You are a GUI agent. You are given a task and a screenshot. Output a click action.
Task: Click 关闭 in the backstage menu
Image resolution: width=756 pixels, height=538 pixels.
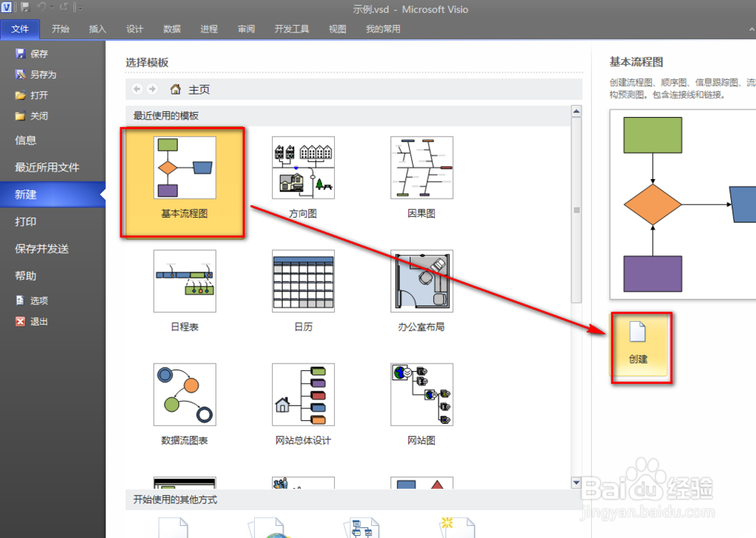click(32, 116)
